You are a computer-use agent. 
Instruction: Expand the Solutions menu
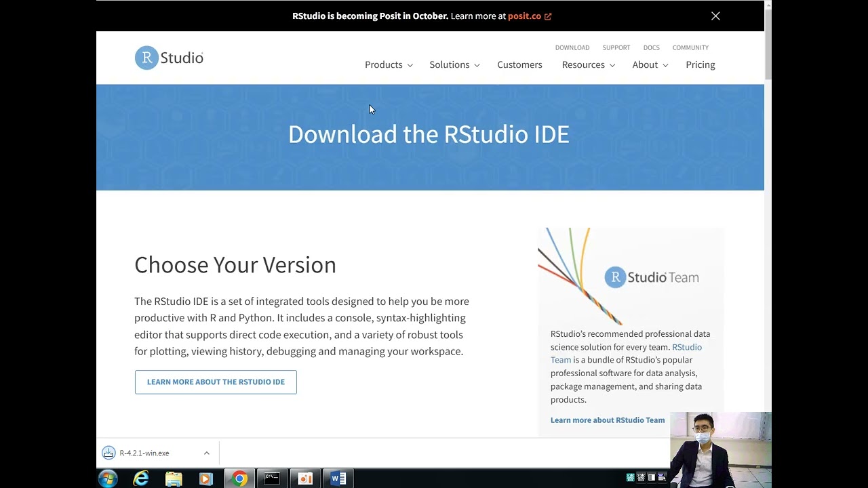pyautogui.click(x=454, y=64)
